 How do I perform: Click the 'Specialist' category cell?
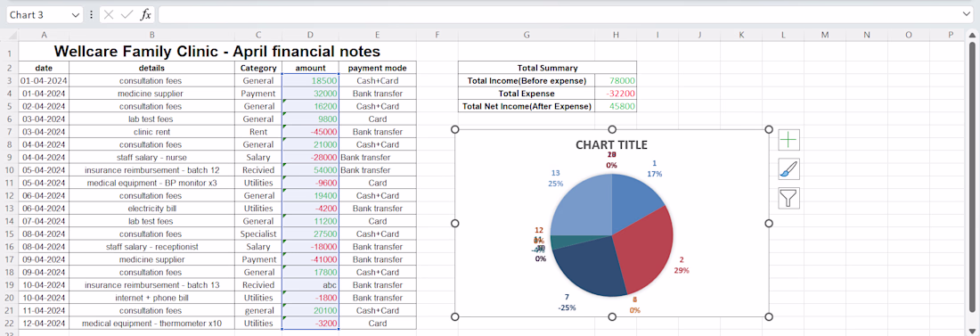coord(258,234)
